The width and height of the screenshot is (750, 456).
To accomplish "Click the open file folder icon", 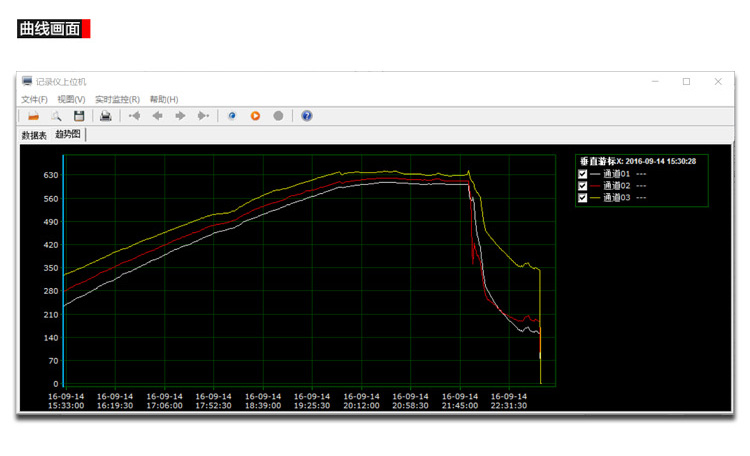I will pyautogui.click(x=33, y=116).
